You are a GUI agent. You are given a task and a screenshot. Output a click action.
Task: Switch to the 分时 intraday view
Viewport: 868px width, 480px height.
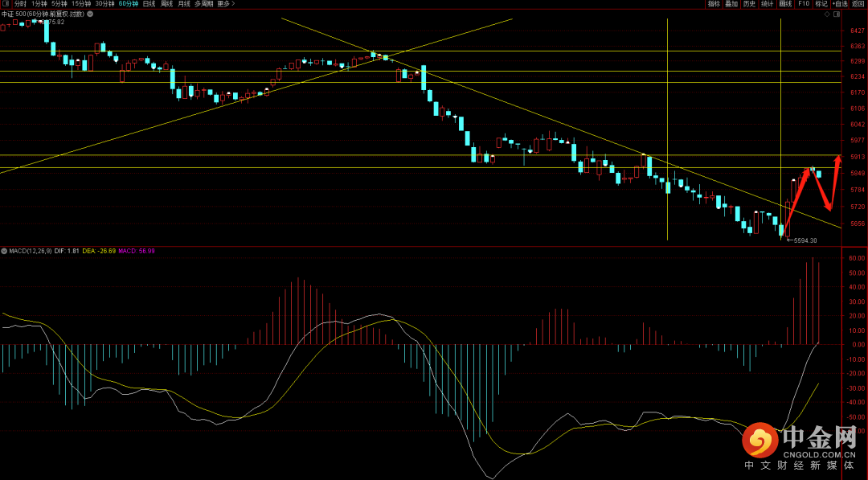tap(20, 4)
